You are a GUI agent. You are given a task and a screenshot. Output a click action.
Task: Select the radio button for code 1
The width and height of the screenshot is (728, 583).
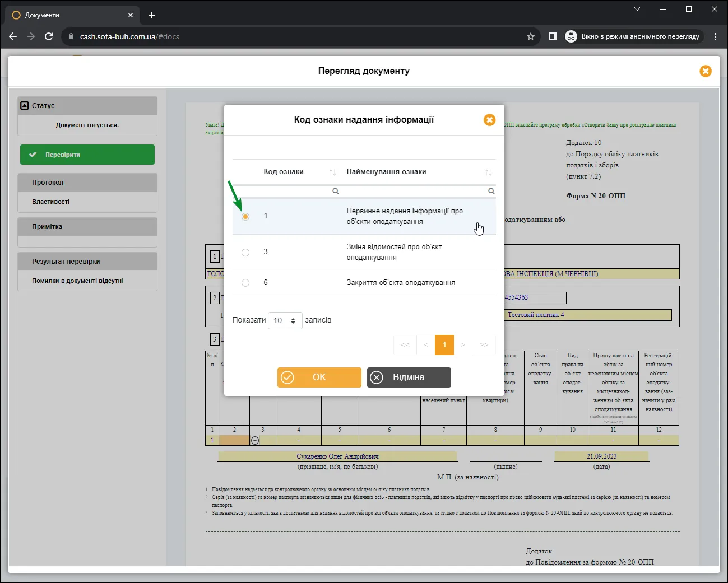pos(245,216)
